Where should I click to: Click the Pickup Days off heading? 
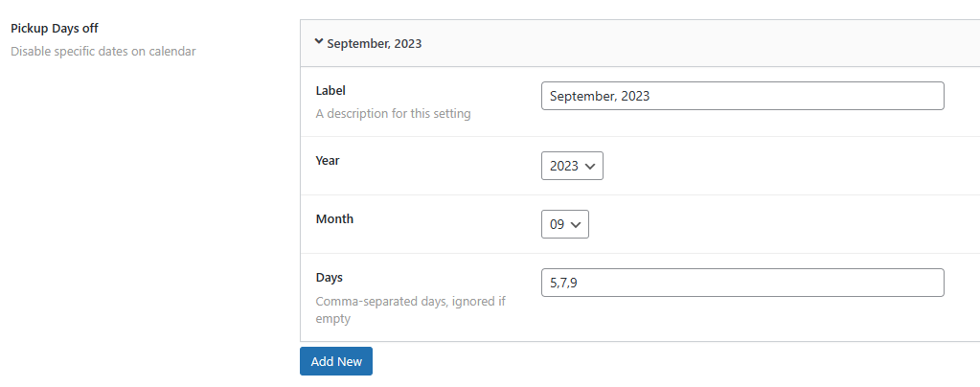(x=55, y=29)
